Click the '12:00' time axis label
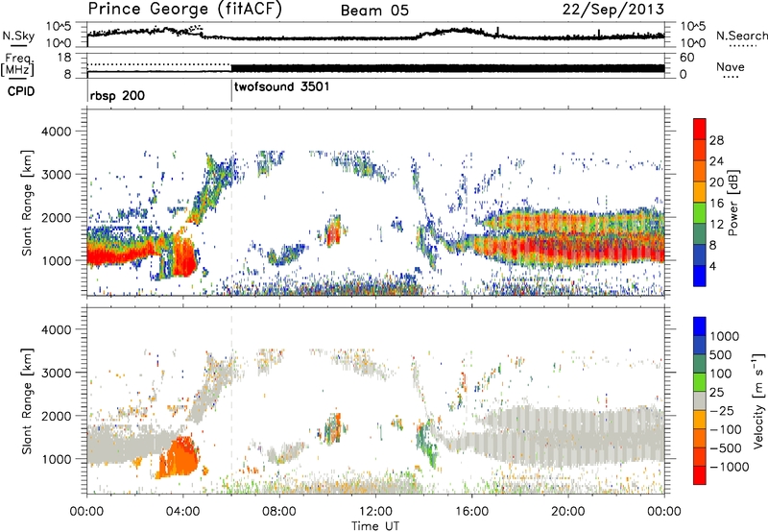 pos(375,512)
